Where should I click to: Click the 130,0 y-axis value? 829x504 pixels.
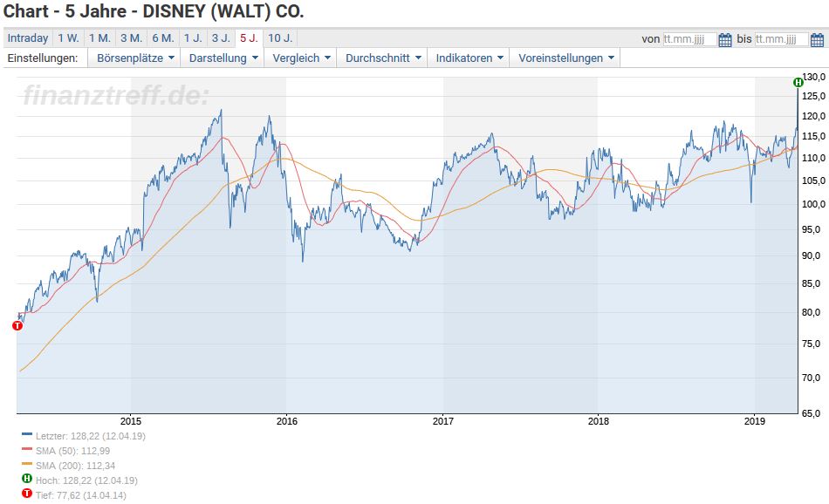coord(813,77)
